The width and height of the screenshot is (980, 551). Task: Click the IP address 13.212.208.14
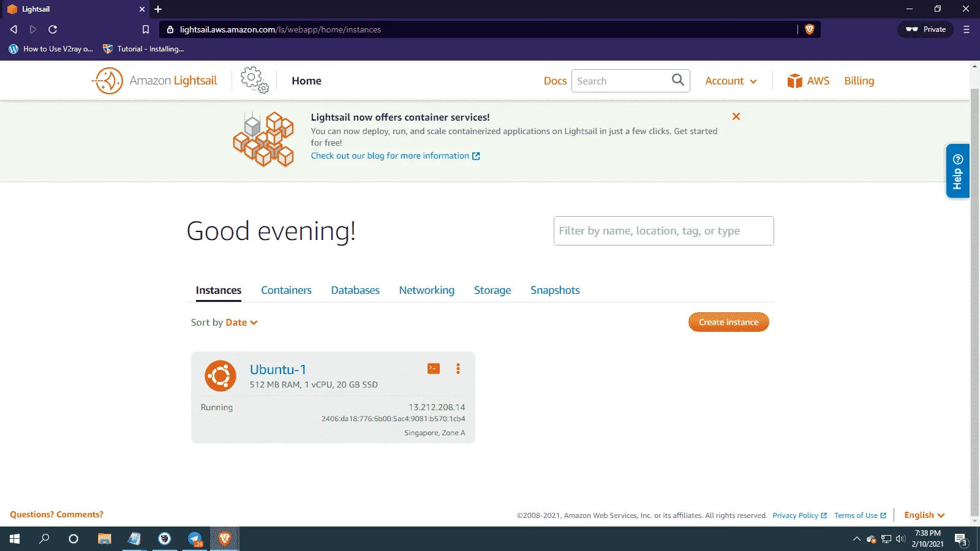pos(437,407)
